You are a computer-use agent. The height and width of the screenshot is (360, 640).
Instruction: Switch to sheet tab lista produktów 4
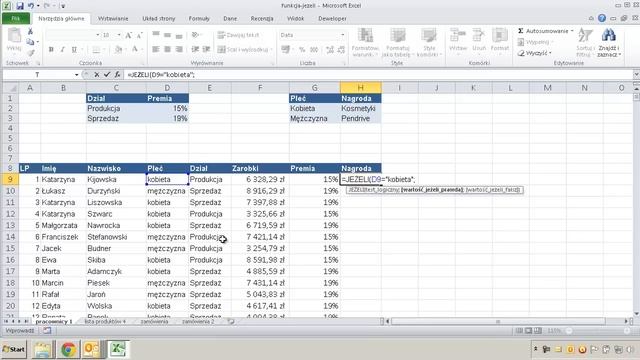click(x=105, y=322)
